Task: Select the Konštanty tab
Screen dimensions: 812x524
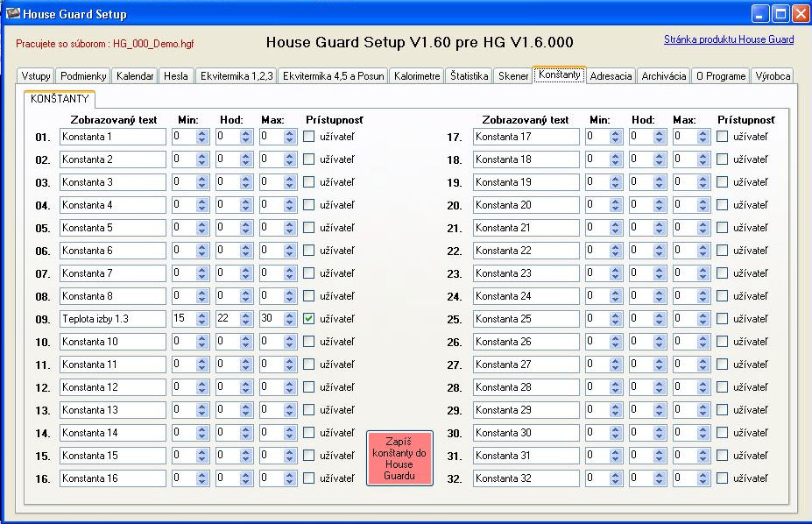Action: coord(559,74)
